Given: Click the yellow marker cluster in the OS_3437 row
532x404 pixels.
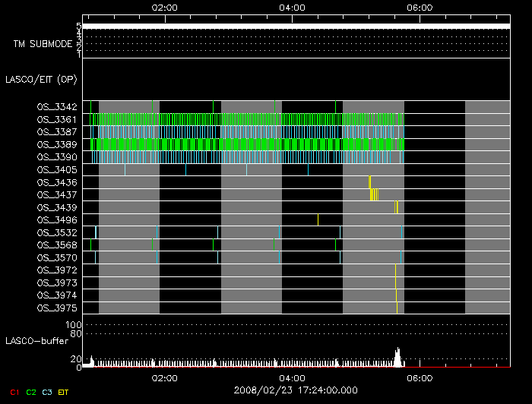Looking at the screenshot, I should 374,195.
